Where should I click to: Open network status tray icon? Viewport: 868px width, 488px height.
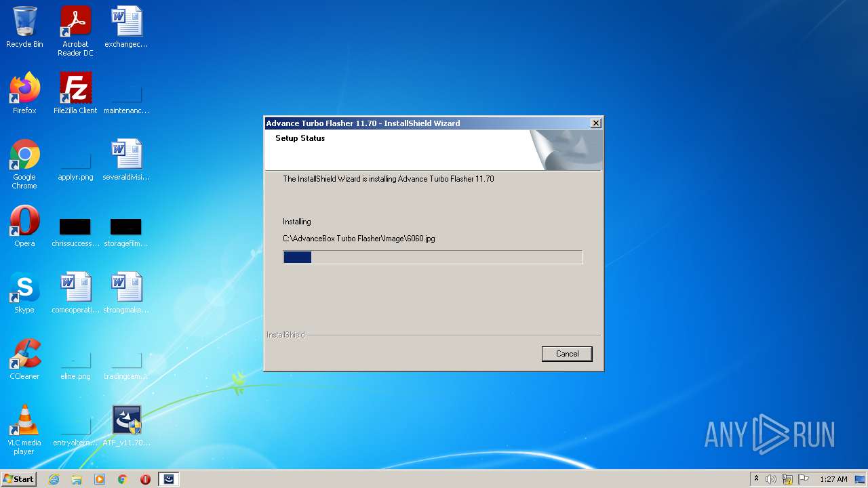pos(787,479)
